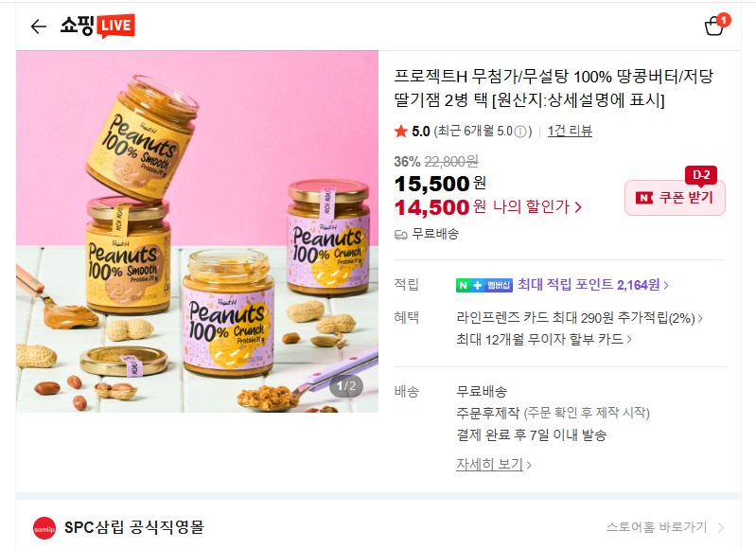Viewport: 756px width, 549px height.
Task: Click the red star rating icon
Action: 400,132
